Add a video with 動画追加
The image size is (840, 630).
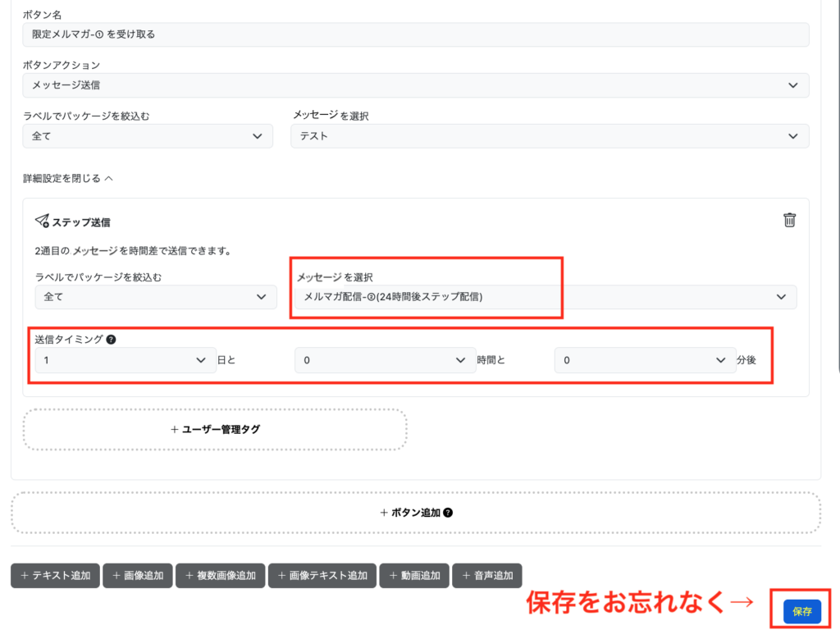click(414, 576)
